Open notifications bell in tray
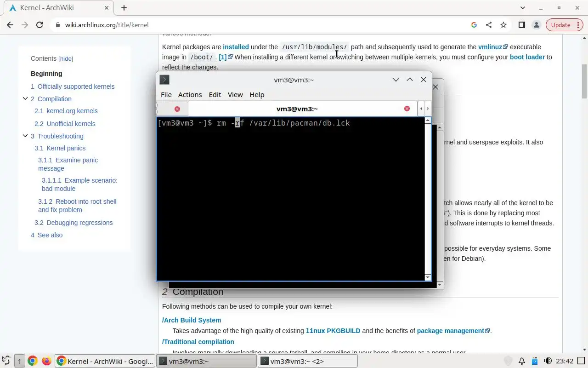Image resolution: width=588 pixels, height=368 pixels. pyautogui.click(x=522, y=361)
